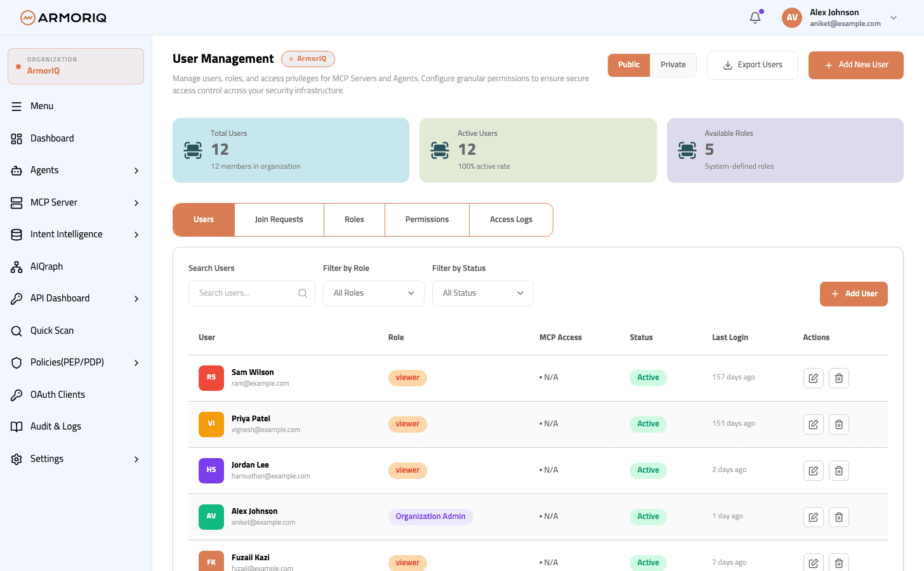The height and width of the screenshot is (571, 924).
Task: Click the Total Users card icon
Action: coord(193,150)
